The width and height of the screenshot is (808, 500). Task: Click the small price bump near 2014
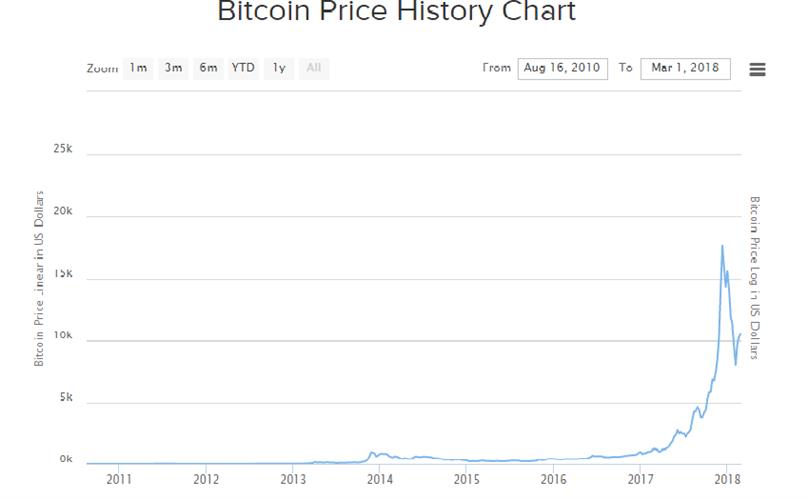tap(372, 453)
